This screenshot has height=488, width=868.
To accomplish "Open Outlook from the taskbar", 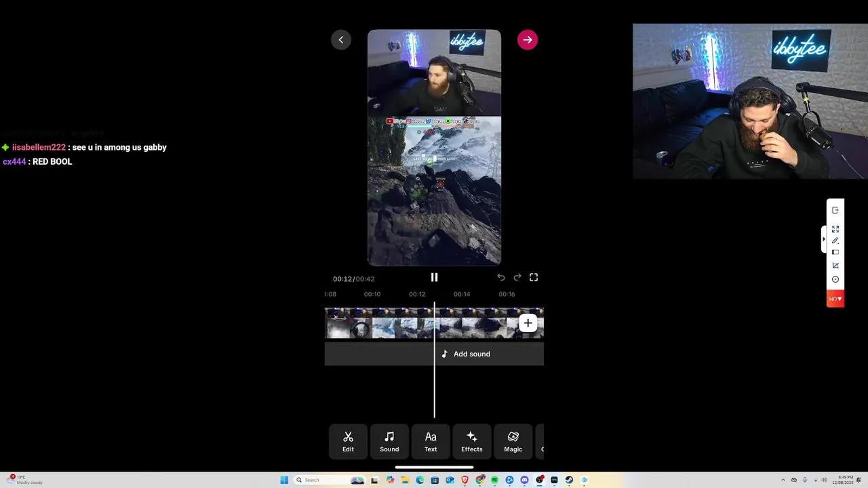I will [x=450, y=480].
